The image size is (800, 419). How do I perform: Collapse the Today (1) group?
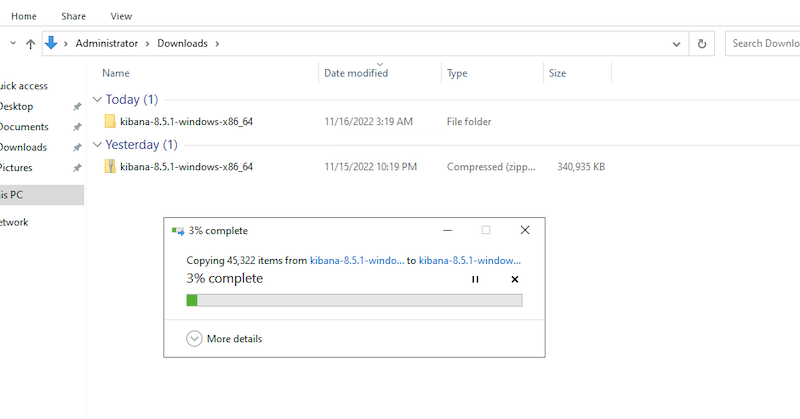[97, 99]
